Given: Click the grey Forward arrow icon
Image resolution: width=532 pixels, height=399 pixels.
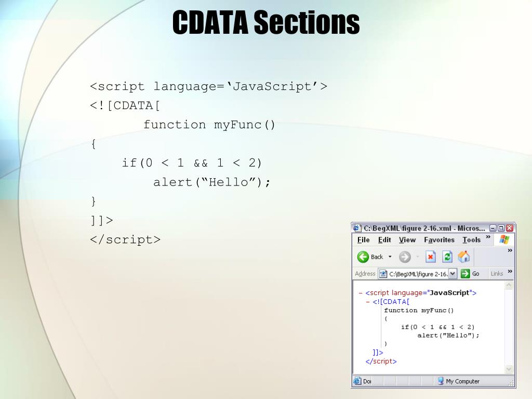Looking at the screenshot, I should pos(404,257).
